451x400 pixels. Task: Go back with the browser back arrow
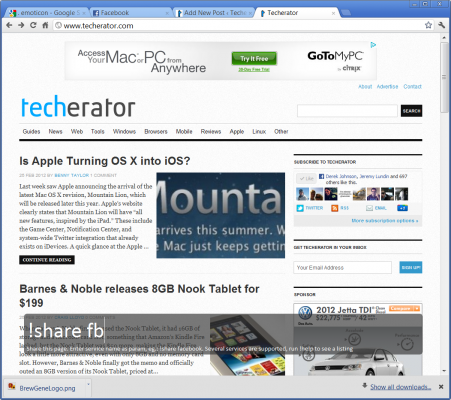click(9, 25)
